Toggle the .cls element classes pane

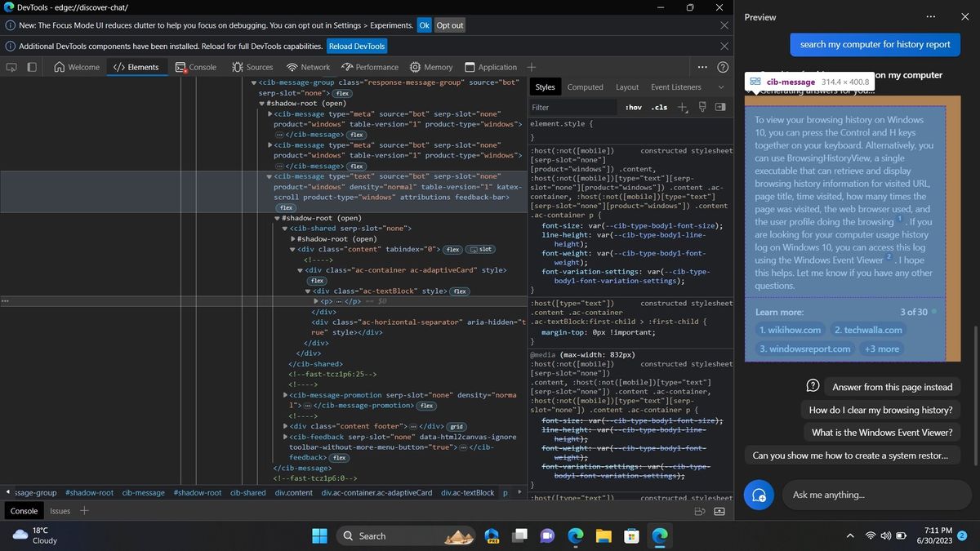tap(660, 107)
